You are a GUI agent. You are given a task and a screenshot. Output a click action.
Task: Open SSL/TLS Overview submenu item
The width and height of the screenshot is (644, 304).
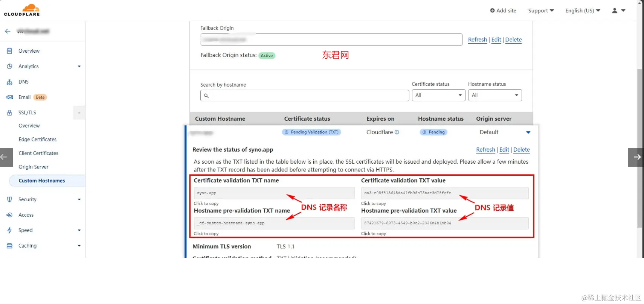point(29,126)
